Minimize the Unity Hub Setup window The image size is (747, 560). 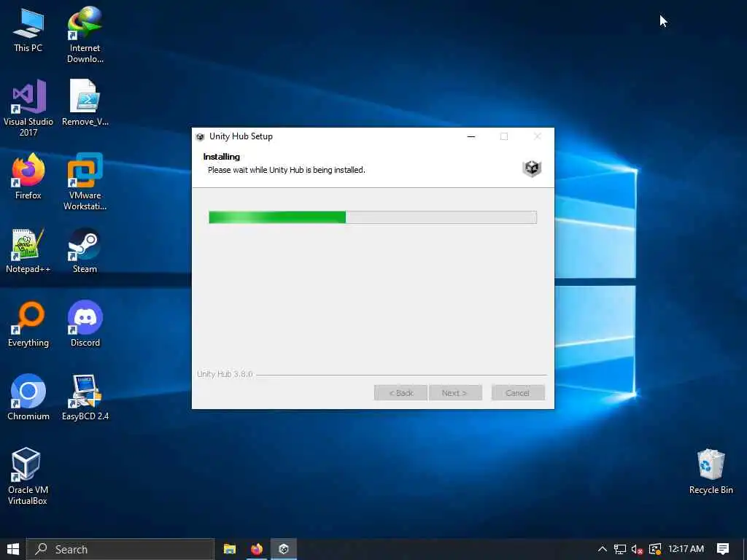[x=471, y=136]
